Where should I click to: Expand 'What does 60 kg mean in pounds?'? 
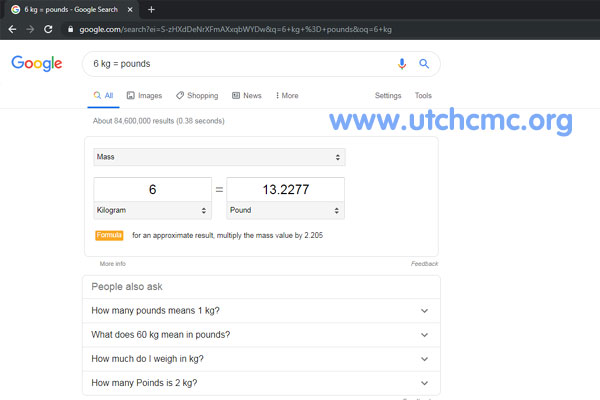coord(261,335)
